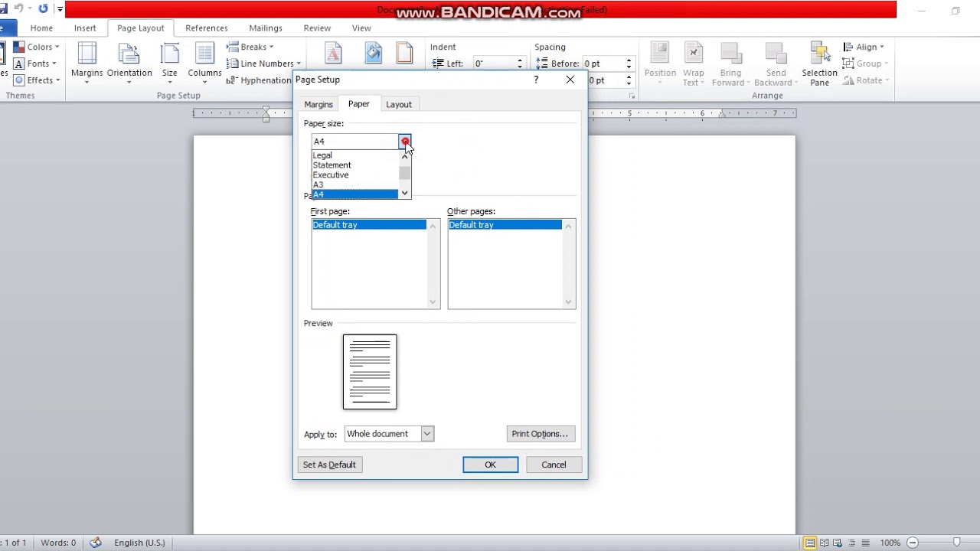Confirm Page Setup with OK

[490, 465]
